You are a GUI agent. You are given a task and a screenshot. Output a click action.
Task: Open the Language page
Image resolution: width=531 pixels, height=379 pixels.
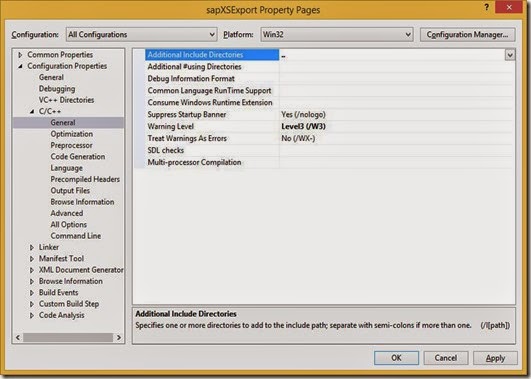[x=66, y=168]
